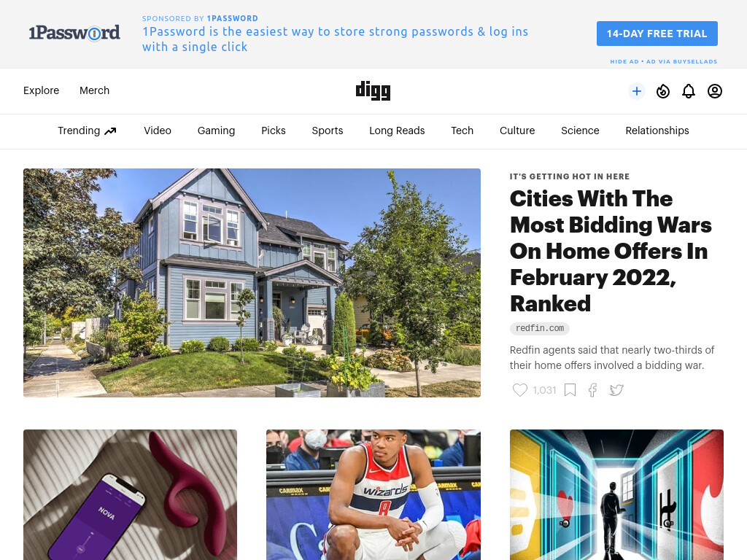Go to Digg logo homepage
The height and width of the screenshot is (560, 747).
373,90
